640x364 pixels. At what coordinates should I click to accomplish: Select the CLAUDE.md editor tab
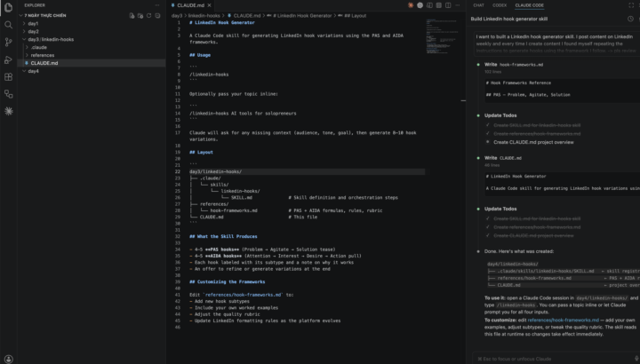click(x=190, y=5)
